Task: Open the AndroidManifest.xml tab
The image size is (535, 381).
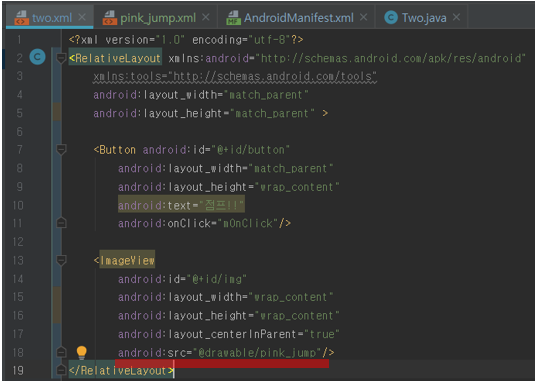Action: tap(297, 18)
